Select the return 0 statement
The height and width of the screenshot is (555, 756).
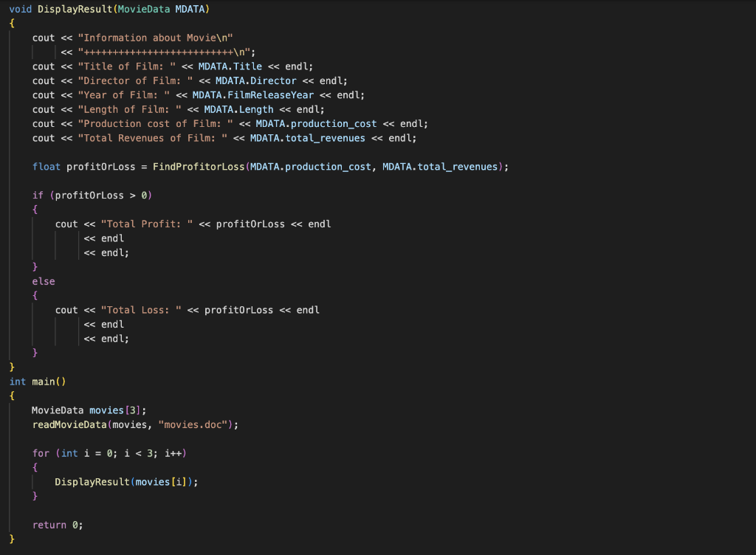tap(56, 525)
